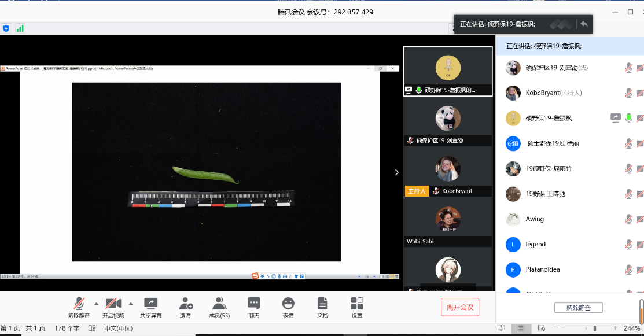Click the 共享屏幕 share screen icon
The image size is (644, 336).
click(150, 303)
